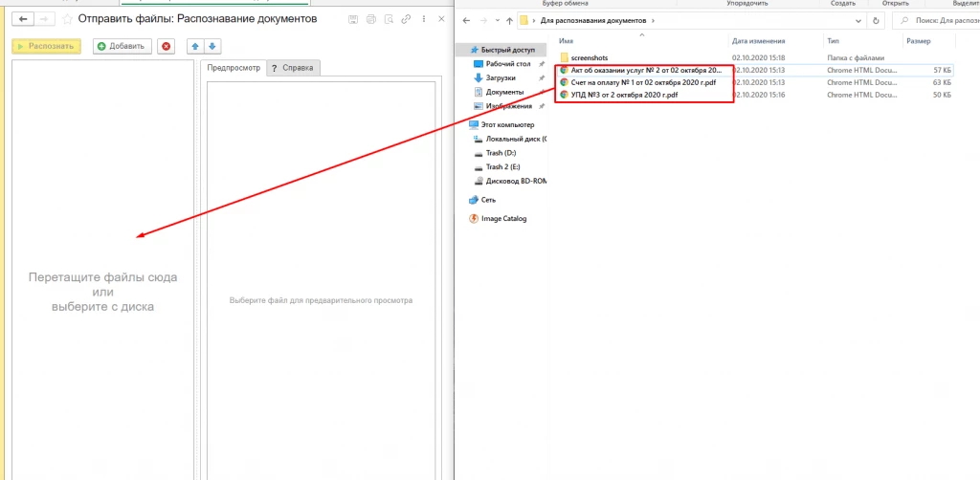This screenshot has height=480, width=980.
Task: Select the screenshots folder
Action: coord(589,57)
